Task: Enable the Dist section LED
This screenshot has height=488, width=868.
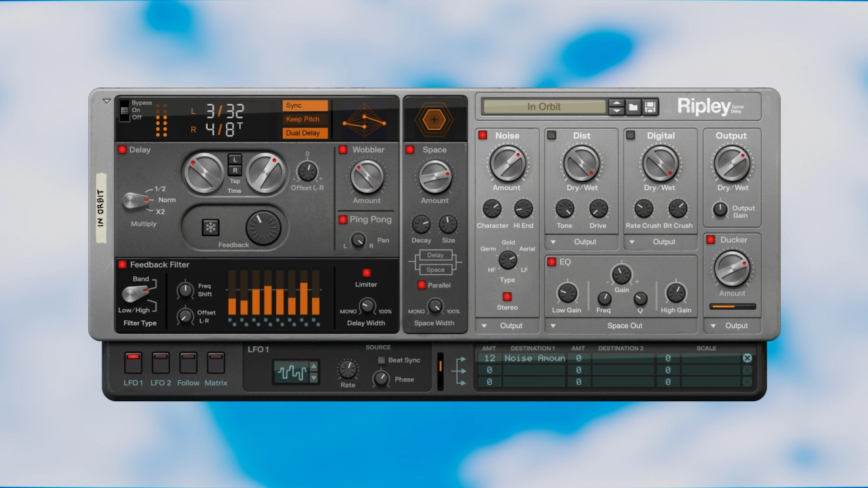Action: tap(552, 135)
